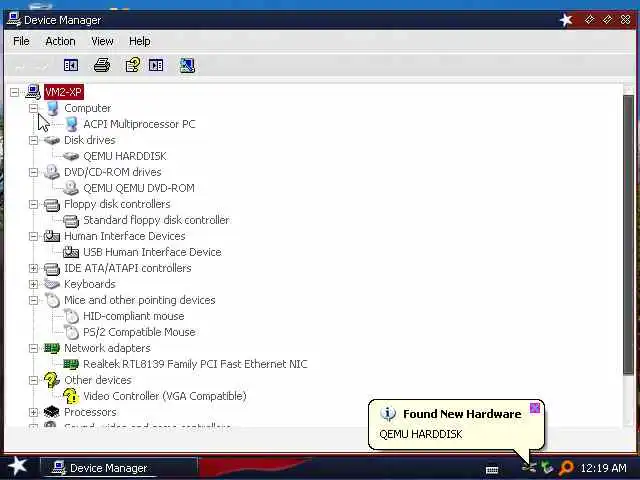Collapse the Other devices category
This screenshot has height=480, width=640.
tap(33, 380)
